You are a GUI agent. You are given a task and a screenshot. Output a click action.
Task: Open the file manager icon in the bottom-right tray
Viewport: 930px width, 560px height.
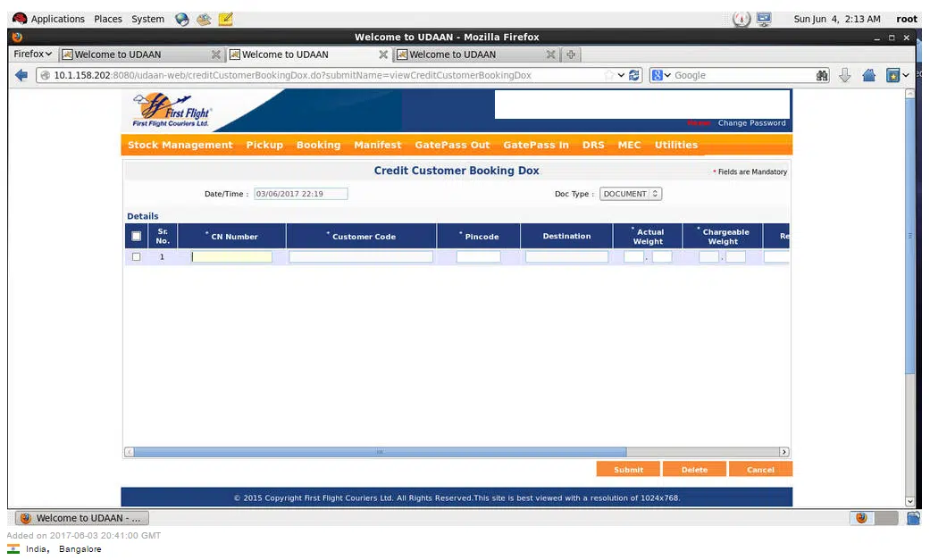[x=913, y=517]
